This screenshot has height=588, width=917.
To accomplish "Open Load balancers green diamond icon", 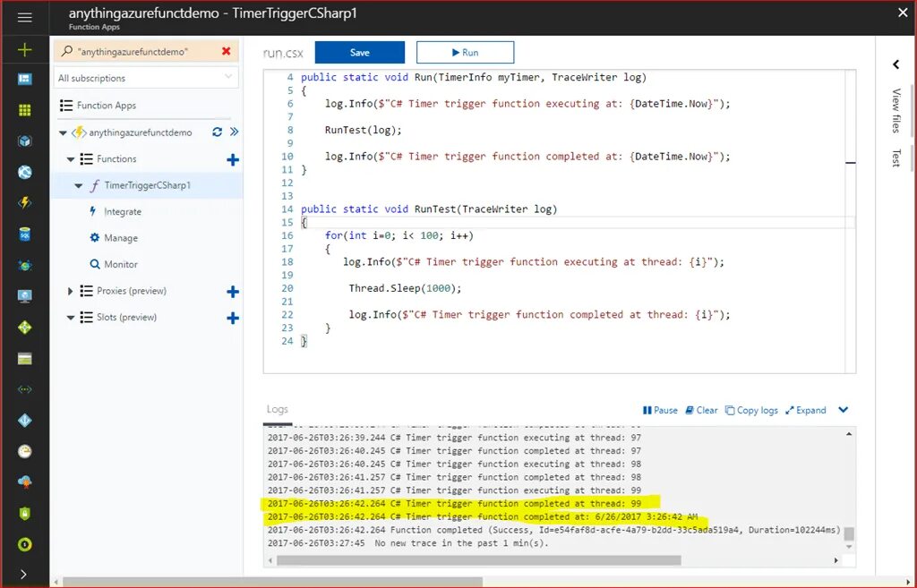I will (24, 328).
